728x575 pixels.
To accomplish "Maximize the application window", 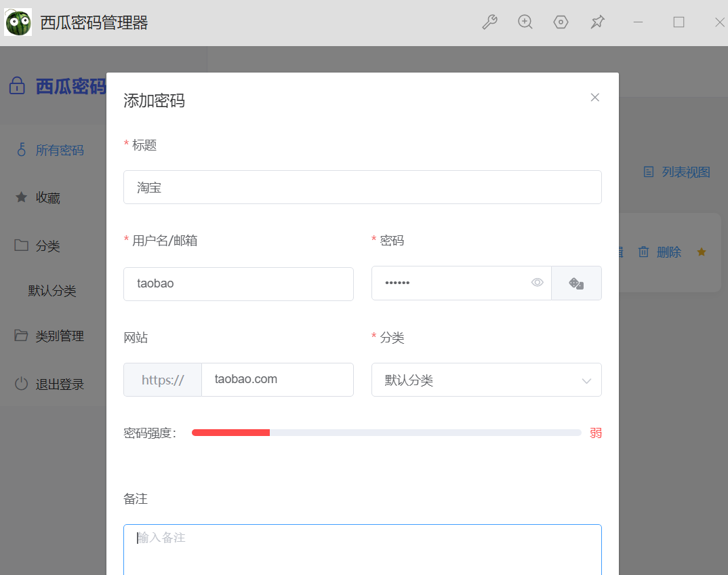I will 679,22.
